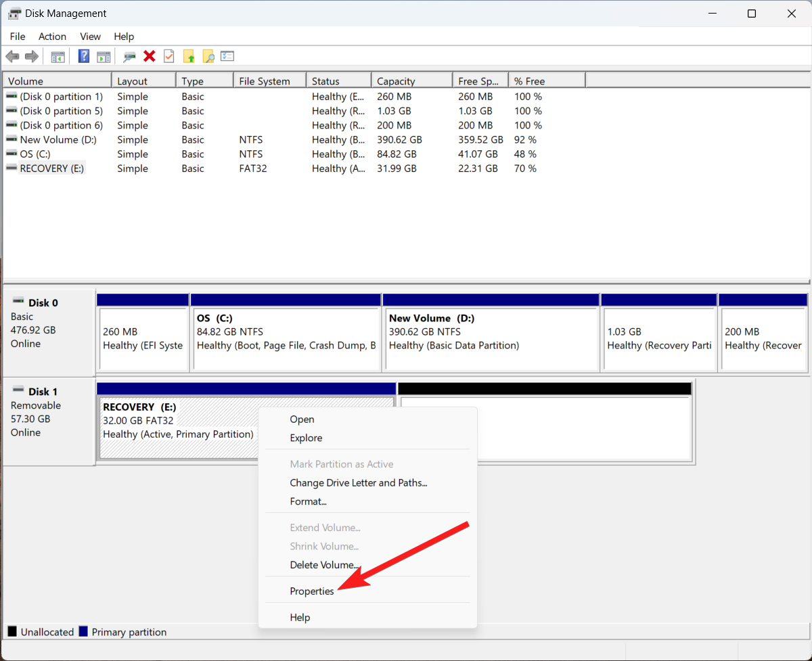812x661 pixels.
Task: Click the magnifier folder toolbar icon
Action: pyautogui.click(x=208, y=57)
